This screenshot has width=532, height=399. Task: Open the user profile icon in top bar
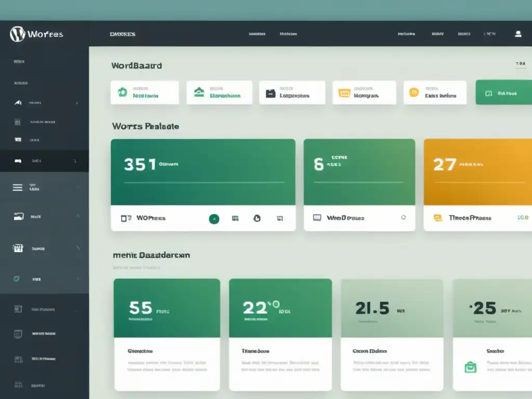517,34
